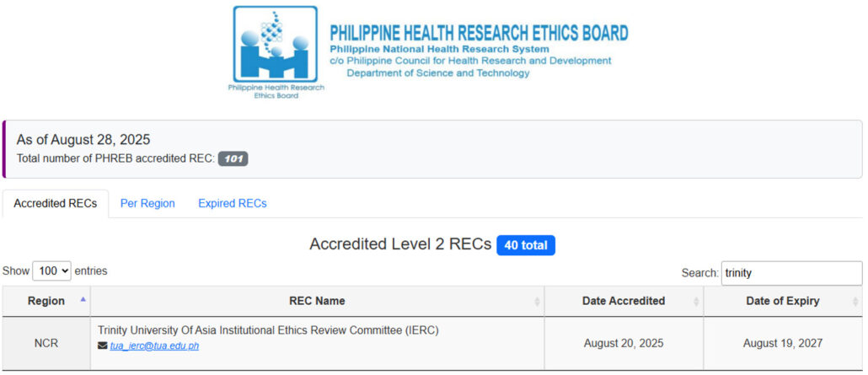Click the Philippine Health Research Ethics Board title

click(479, 34)
